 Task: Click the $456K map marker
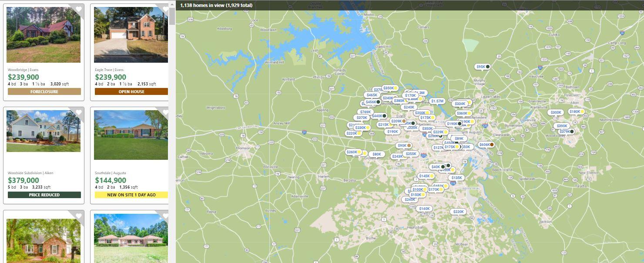tap(373, 102)
